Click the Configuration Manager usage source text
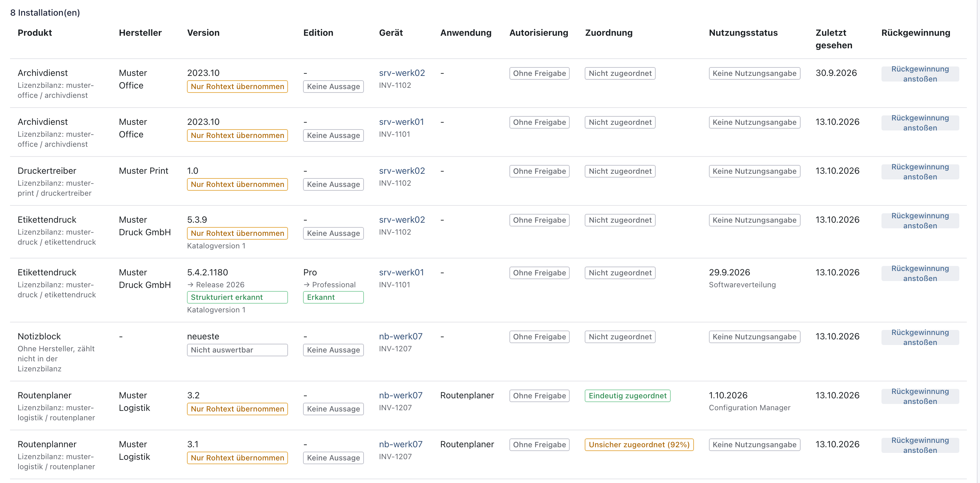This screenshot has width=980, height=483. (749, 408)
